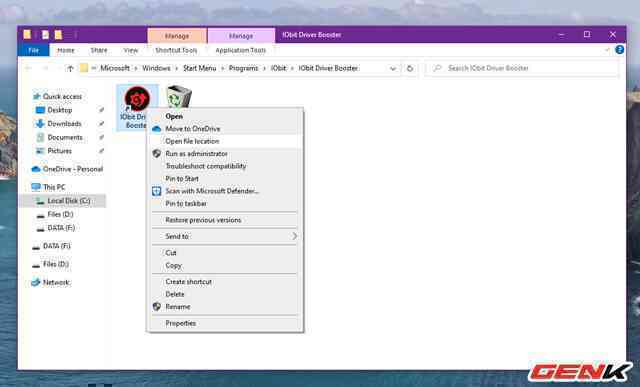Click Programs in the breadcrumb path
Image resolution: width=640 pixels, height=387 pixels.
pos(243,68)
